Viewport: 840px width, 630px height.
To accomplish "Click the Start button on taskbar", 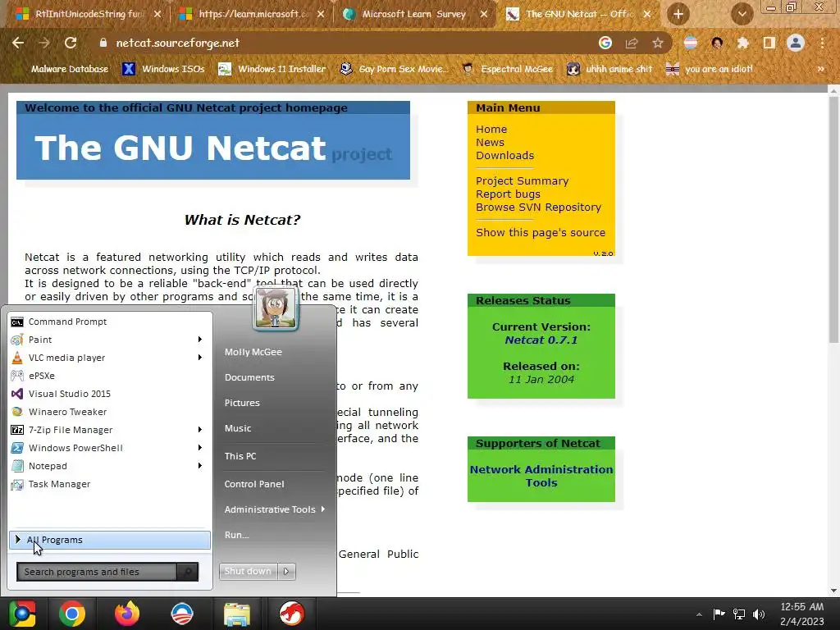I will pyautogui.click(x=22, y=614).
